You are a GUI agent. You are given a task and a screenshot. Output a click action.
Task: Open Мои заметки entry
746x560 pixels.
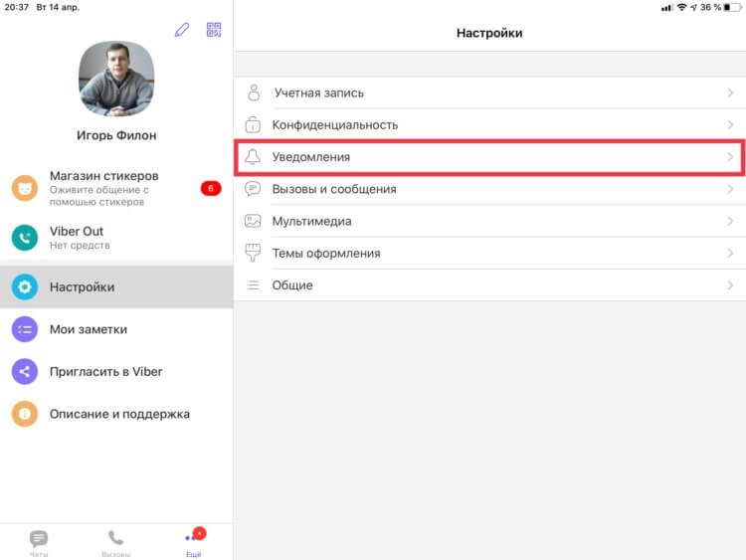click(116, 329)
